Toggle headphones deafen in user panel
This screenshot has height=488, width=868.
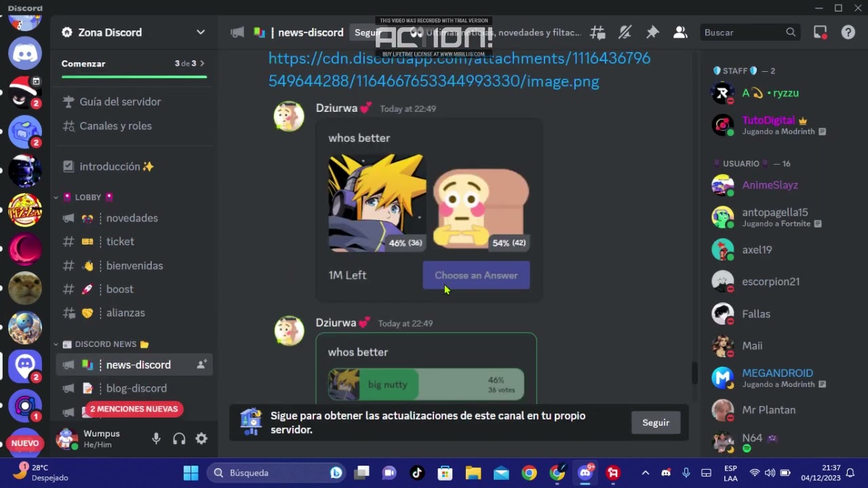coord(179,439)
